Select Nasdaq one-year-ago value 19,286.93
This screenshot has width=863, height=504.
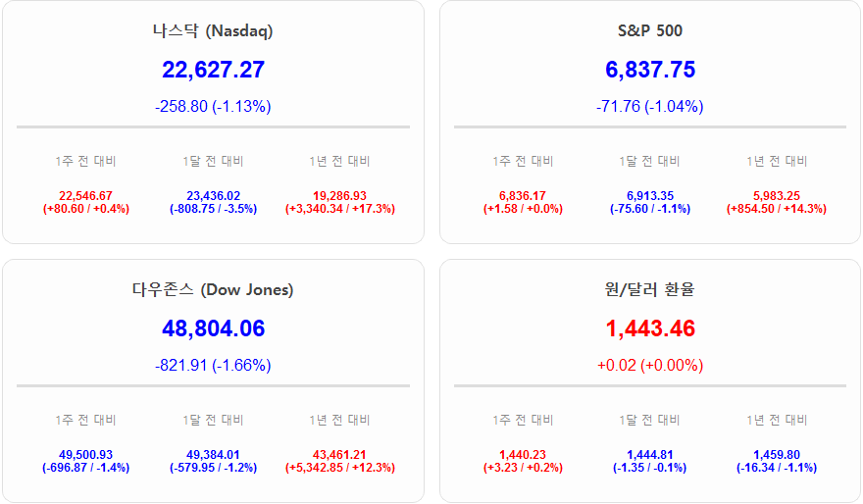(x=339, y=196)
